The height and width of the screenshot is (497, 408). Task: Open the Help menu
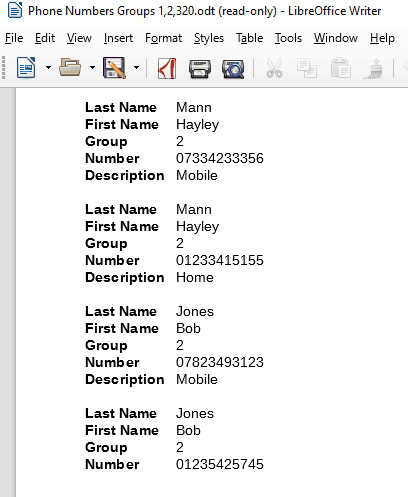382,38
